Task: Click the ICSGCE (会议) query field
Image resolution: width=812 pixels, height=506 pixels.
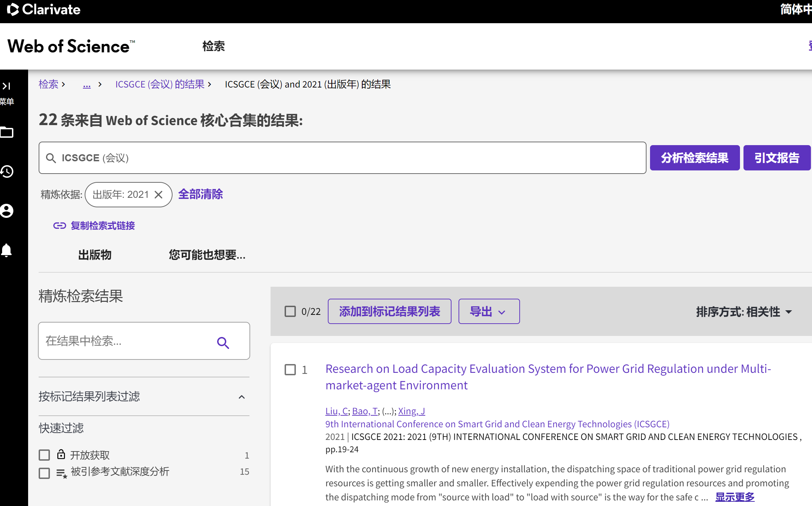Action: click(x=342, y=158)
